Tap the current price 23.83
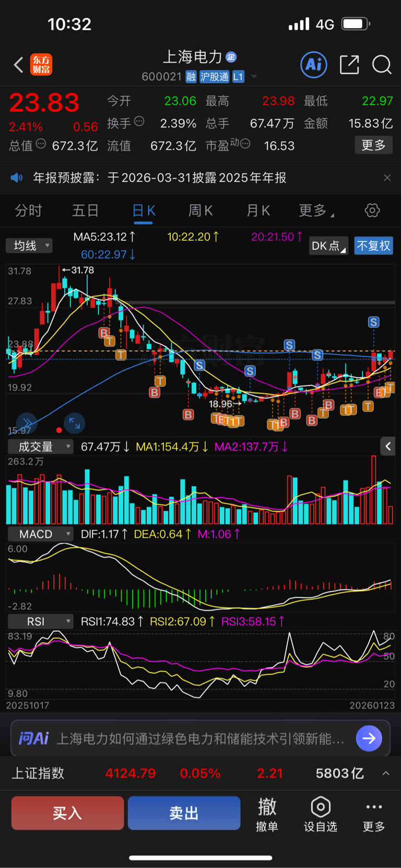401x868 pixels. coord(44,102)
